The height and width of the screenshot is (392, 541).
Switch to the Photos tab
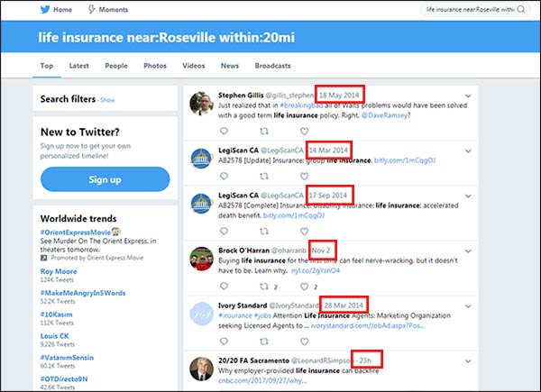[155, 66]
